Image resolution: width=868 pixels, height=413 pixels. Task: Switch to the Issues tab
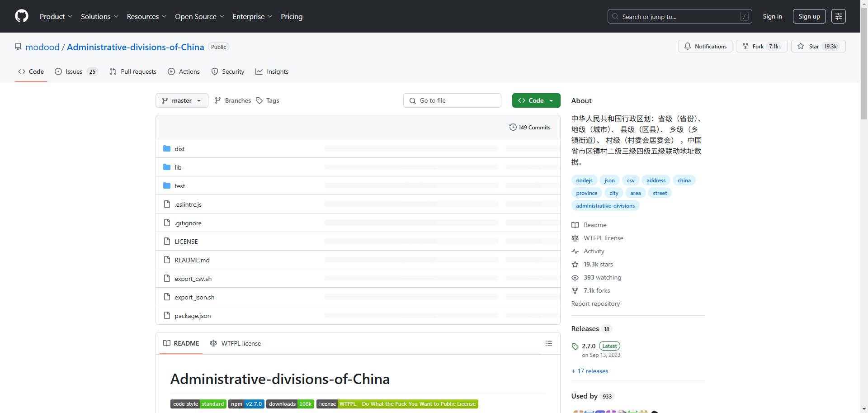(x=76, y=71)
